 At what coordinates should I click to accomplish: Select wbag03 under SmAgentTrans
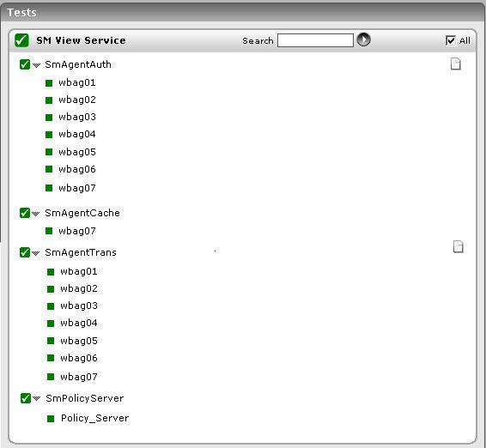click(x=79, y=306)
